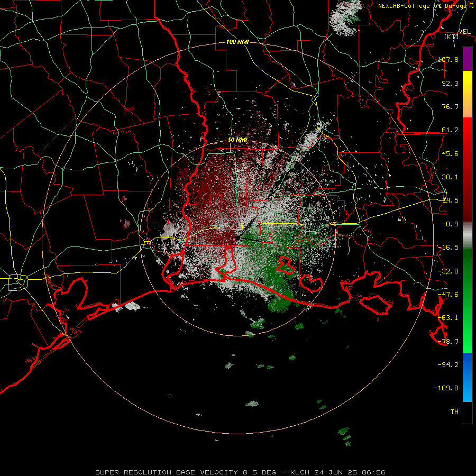Click the gray near-zero segment of the color bar

(x=467, y=235)
